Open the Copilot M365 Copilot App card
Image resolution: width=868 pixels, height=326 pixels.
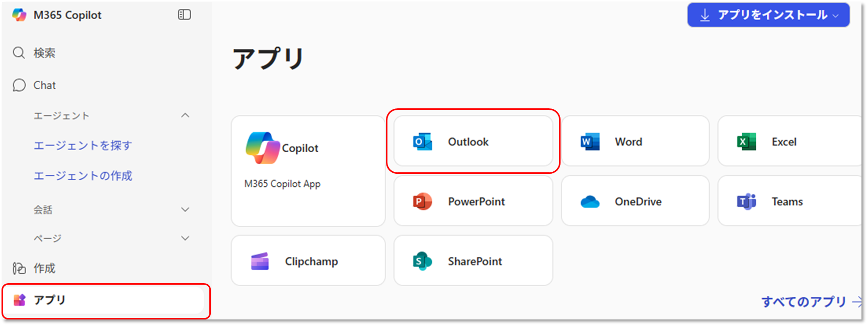tap(308, 171)
